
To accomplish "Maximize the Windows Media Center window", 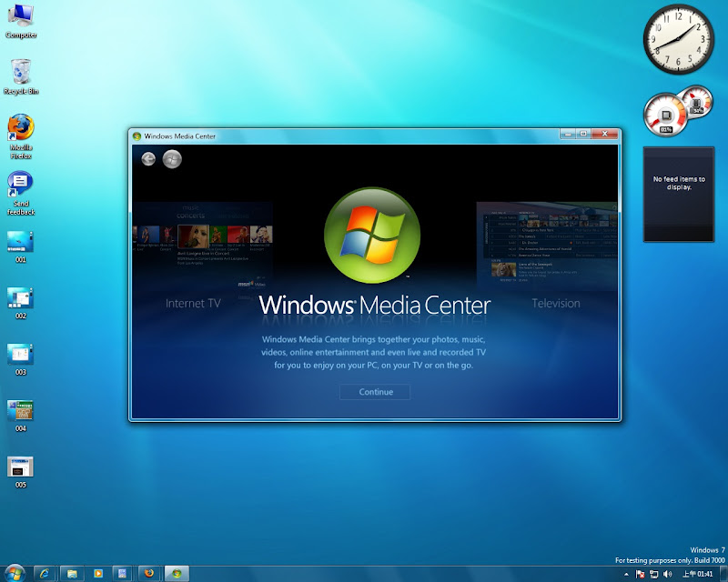I will point(583,134).
